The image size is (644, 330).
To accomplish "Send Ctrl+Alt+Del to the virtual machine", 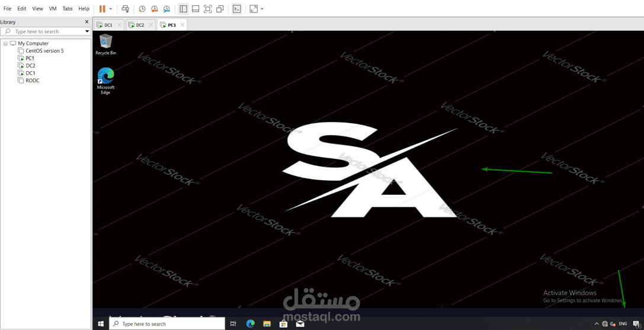I will (x=126, y=9).
